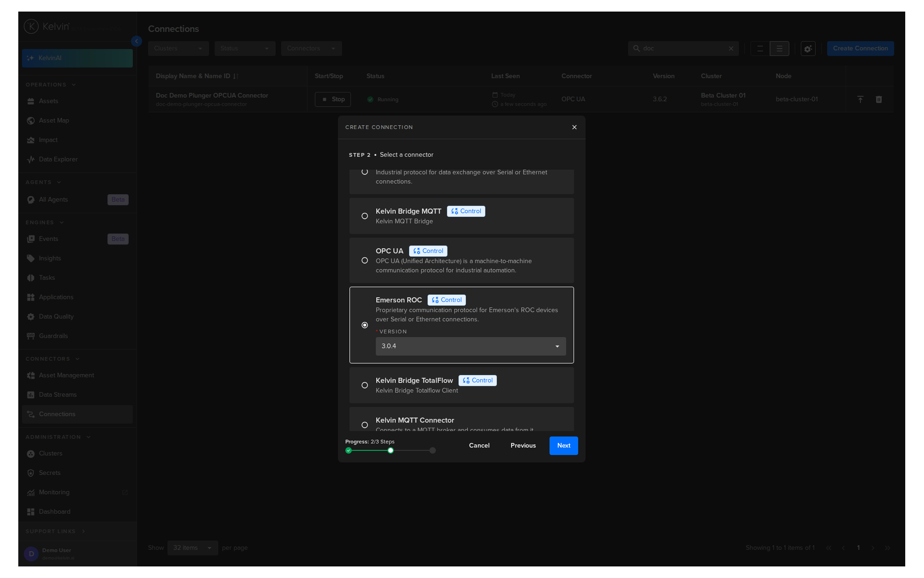Viewport: 924px width, 578px height.
Task: Click the Dashboard sidebar icon
Action: point(31,512)
